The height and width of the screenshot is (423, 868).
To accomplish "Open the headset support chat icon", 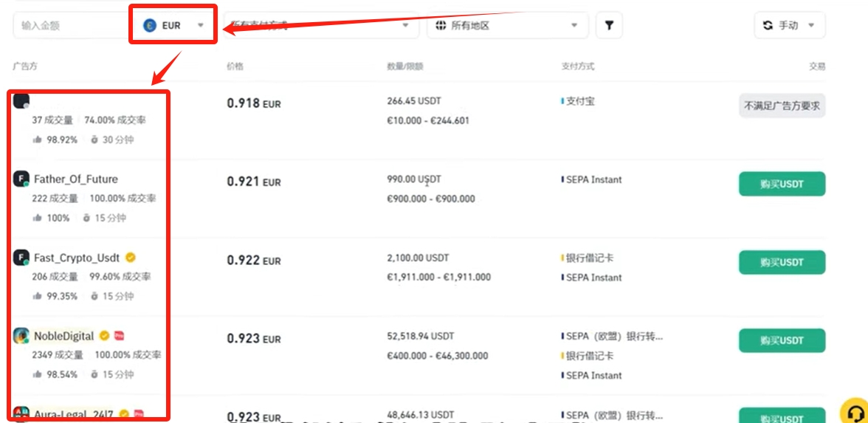I will tap(855, 412).
